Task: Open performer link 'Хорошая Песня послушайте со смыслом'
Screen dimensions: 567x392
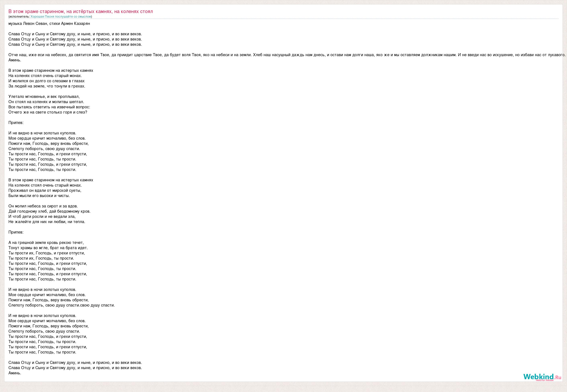Action: (x=61, y=16)
